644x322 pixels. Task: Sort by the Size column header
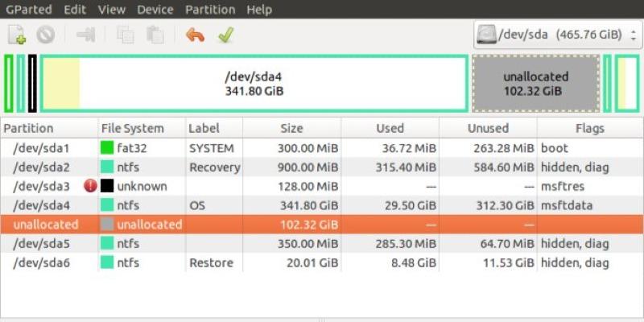(291, 128)
